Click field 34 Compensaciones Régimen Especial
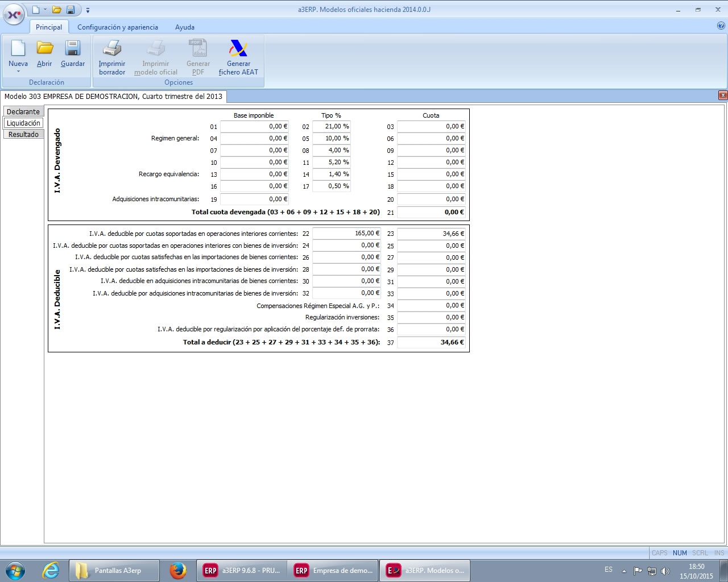The width and height of the screenshot is (728, 582). pyautogui.click(x=431, y=305)
